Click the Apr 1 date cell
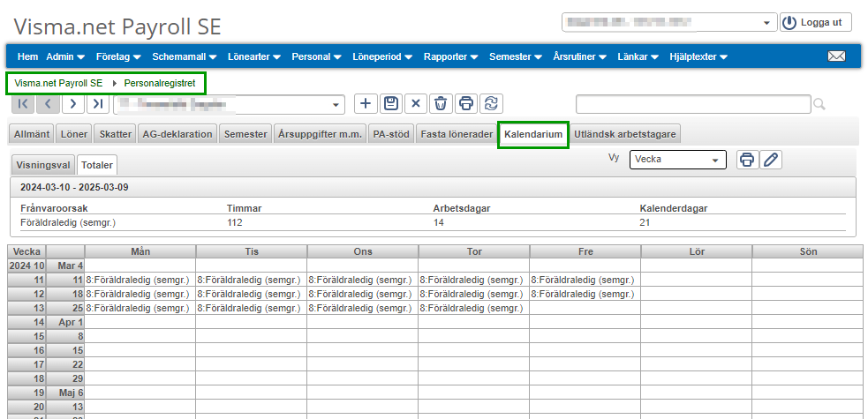Viewport: 868px width, 419px height. pos(65,322)
